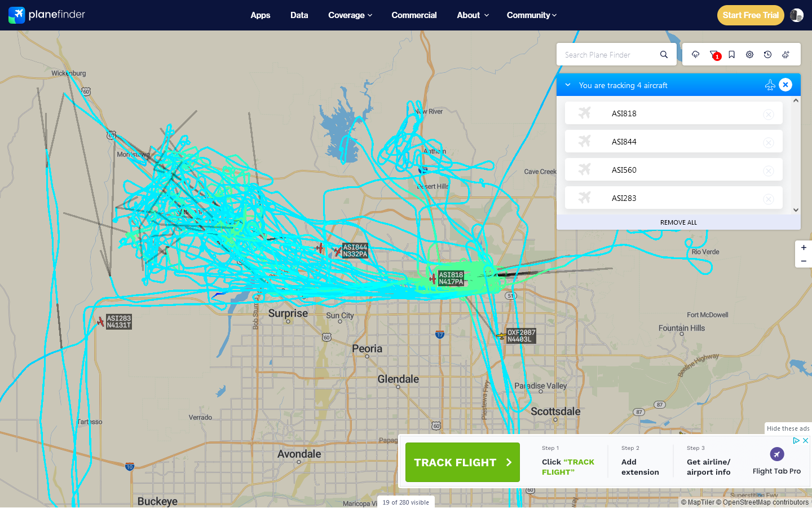Click the plane icon in tracking header
The width and height of the screenshot is (812, 508).
tap(770, 85)
